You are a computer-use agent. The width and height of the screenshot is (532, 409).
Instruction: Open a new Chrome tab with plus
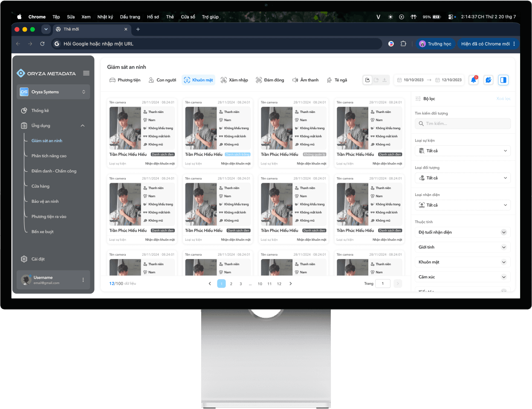click(x=138, y=29)
